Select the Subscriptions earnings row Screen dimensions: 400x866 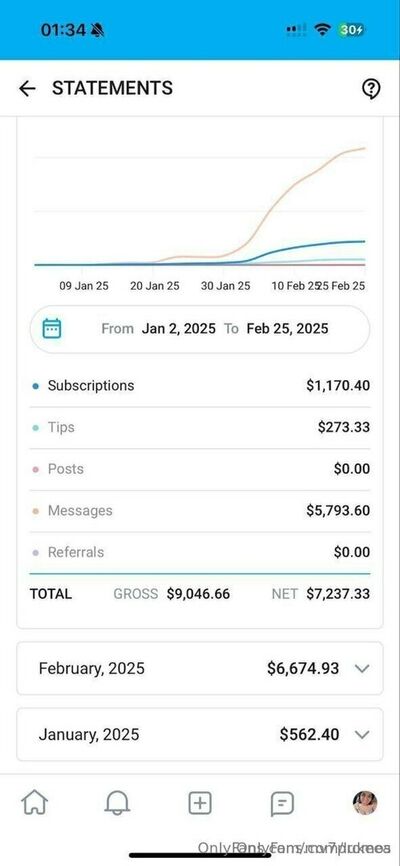(200, 386)
